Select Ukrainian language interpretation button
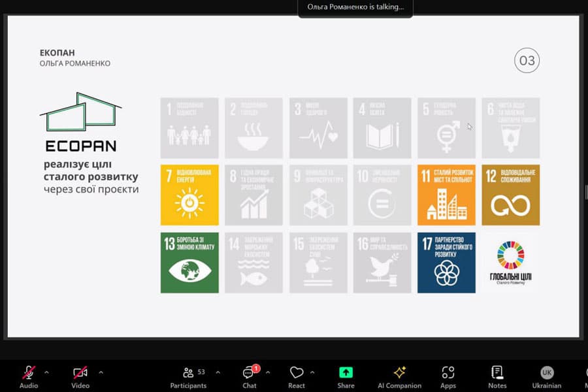Image resolution: width=588 pixels, height=392 pixels. [547, 377]
